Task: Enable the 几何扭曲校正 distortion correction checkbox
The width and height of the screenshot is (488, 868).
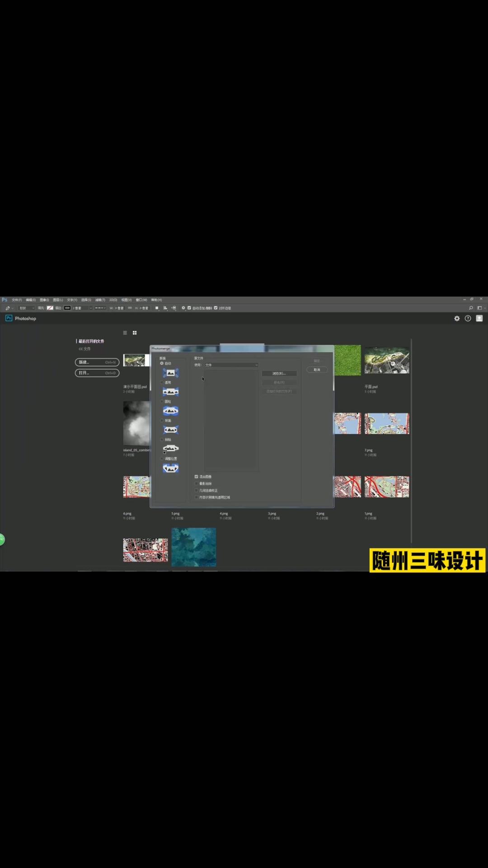Action: pos(197,491)
